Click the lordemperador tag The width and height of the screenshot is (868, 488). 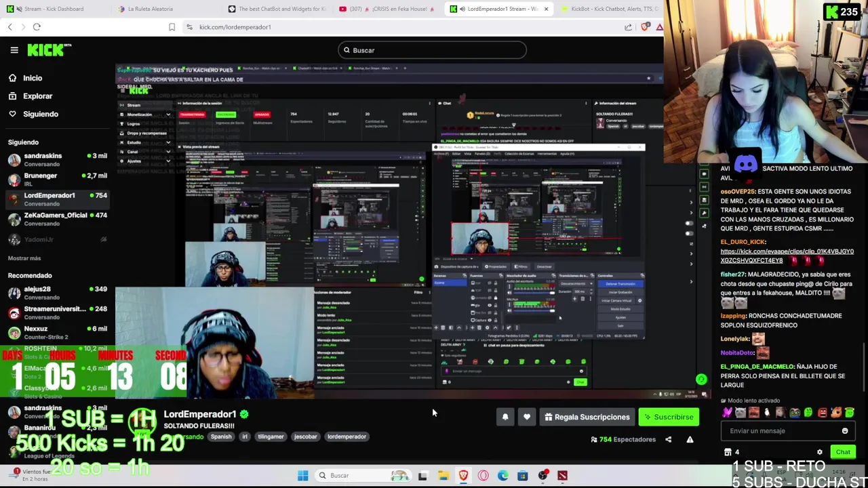[x=347, y=436]
